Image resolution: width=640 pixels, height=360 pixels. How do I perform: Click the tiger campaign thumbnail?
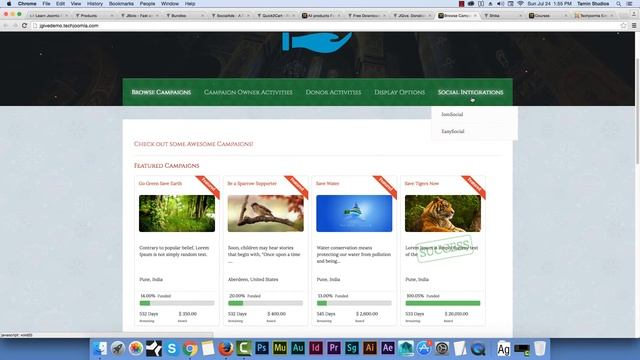pos(443,213)
